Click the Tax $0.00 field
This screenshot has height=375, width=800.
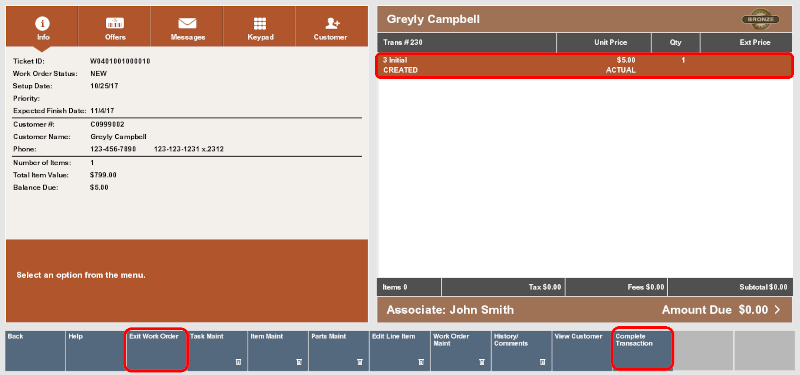(503, 287)
